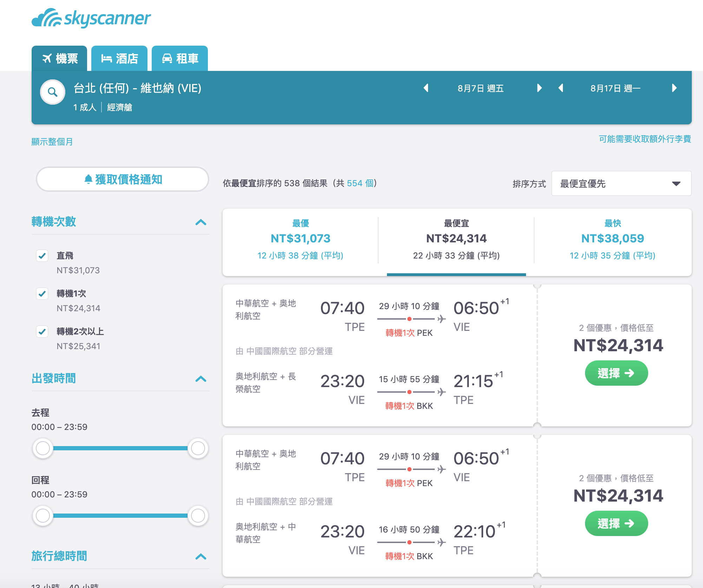Click 去程 slider right handle
Image resolution: width=703 pixels, height=588 pixels.
198,448
